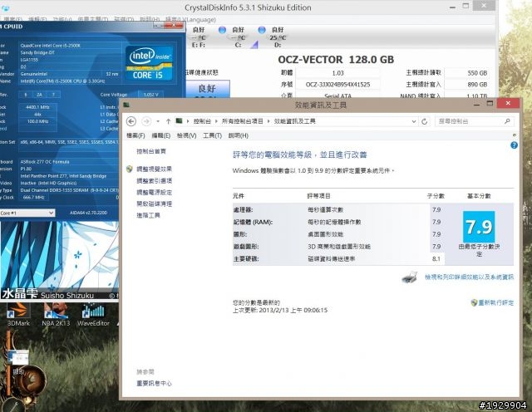Select the C: disk status icon in CrystalDiskInfo
Screen dimensions: 532x412
[x=222, y=30]
